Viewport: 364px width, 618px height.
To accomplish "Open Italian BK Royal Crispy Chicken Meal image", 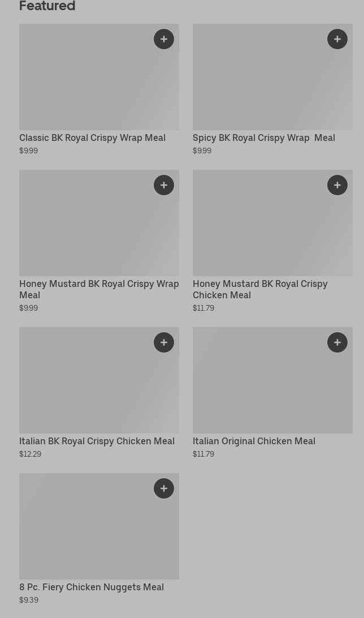I will (x=99, y=380).
